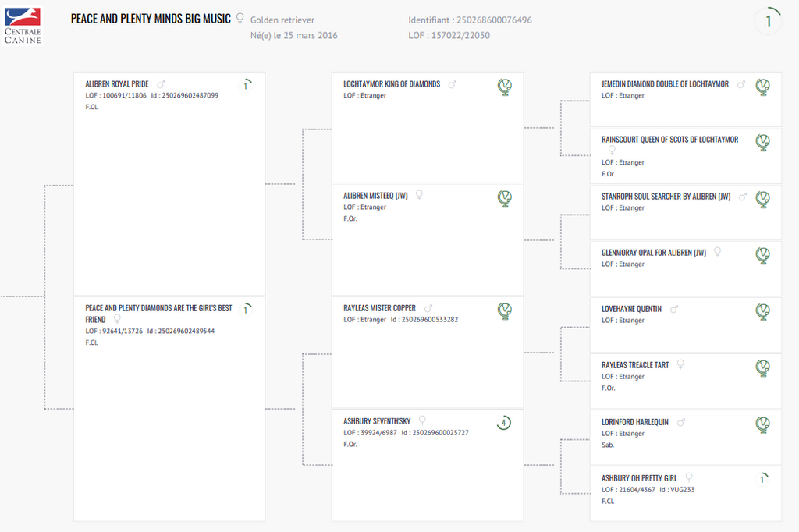Open Peace and Plenty Diamonds Are The Girl's Best Friend

tap(158, 308)
